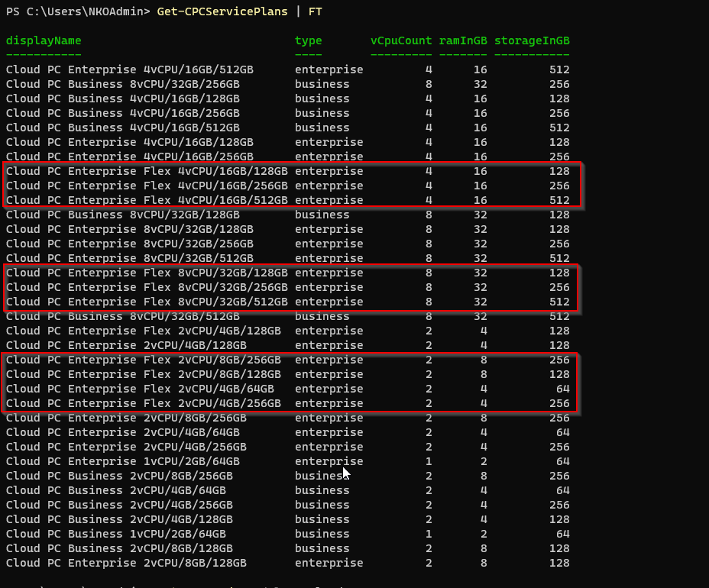Image resolution: width=709 pixels, height=588 pixels.
Task: Click the type column header
Action: pyautogui.click(x=309, y=40)
